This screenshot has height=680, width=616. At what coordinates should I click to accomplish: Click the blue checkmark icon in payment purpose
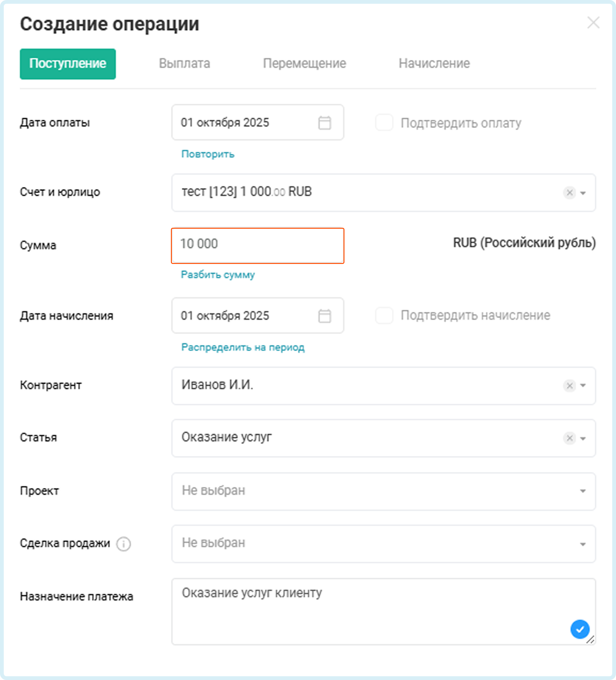(580, 630)
